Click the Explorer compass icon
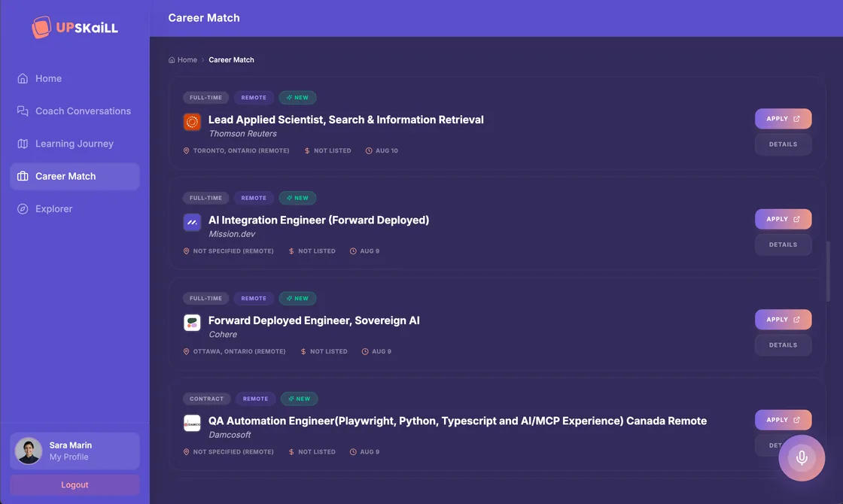Screen dimensions: 843x504 click(x=23, y=209)
